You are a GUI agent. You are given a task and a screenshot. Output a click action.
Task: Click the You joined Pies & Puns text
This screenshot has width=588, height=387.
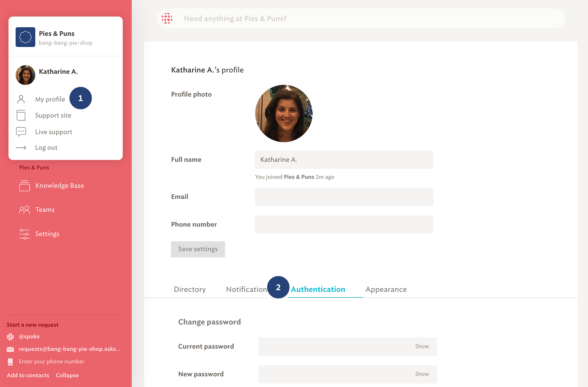pos(295,177)
